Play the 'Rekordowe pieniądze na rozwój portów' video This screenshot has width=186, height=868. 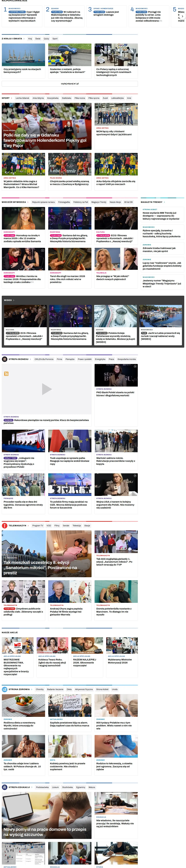tap(47, 389)
